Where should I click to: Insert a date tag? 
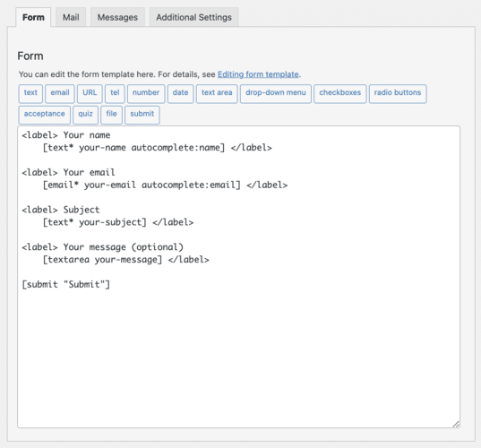click(180, 93)
